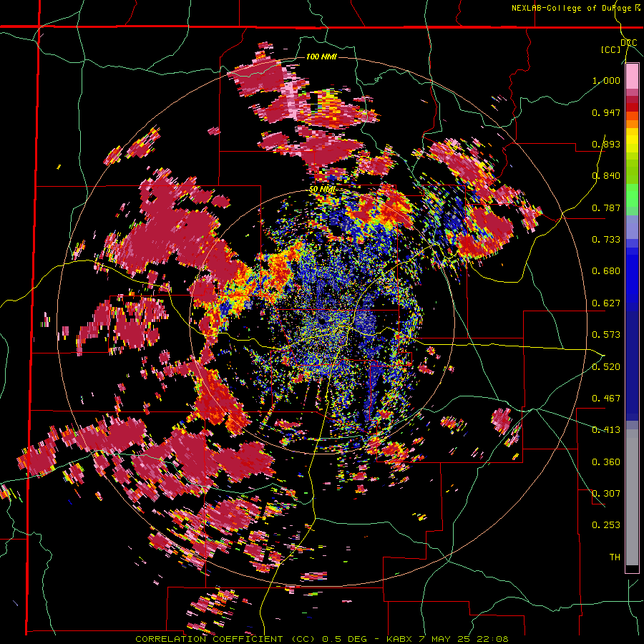Pick the bright green color bar segment near 0.787

pos(632,196)
